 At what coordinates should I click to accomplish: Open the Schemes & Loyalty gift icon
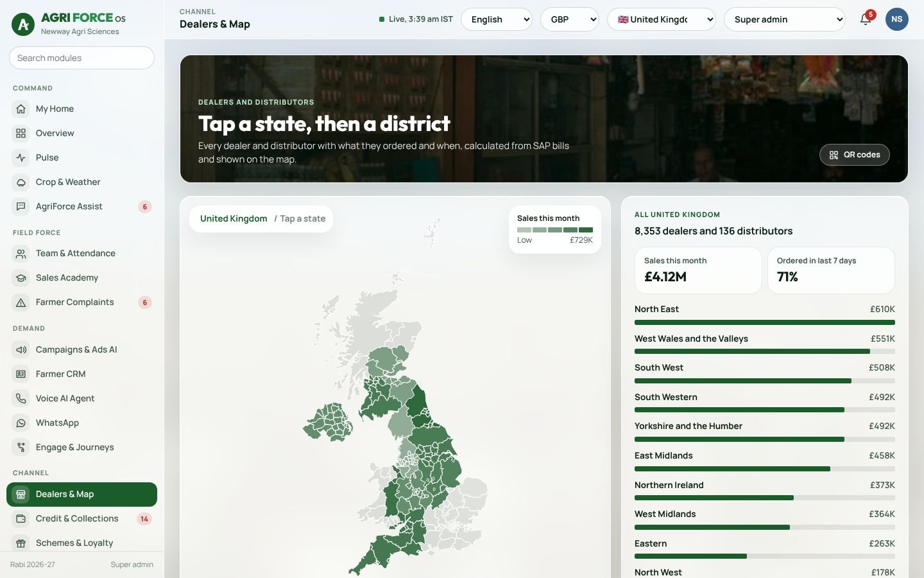[x=21, y=543]
